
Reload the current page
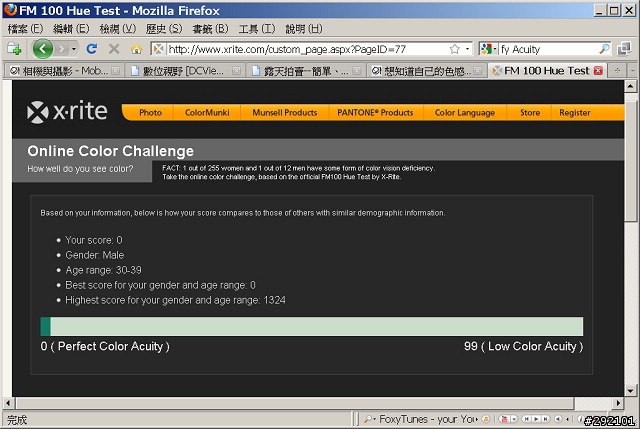[92, 49]
